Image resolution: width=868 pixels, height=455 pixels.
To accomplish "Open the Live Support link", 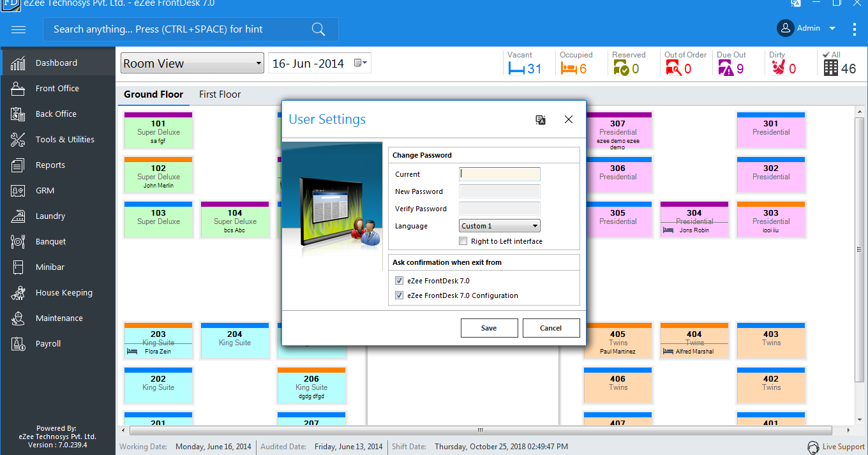I will [843, 447].
